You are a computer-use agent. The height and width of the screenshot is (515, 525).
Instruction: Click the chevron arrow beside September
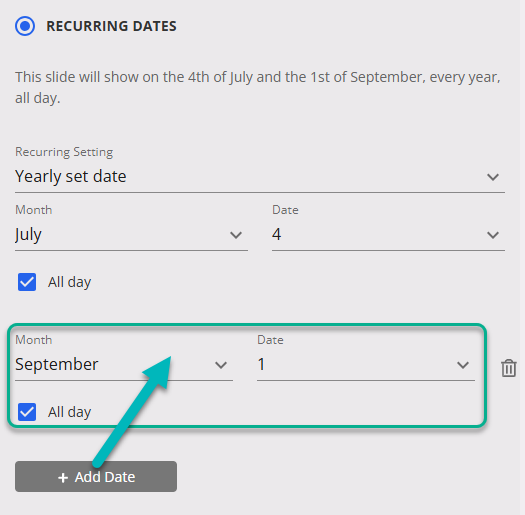point(221,365)
